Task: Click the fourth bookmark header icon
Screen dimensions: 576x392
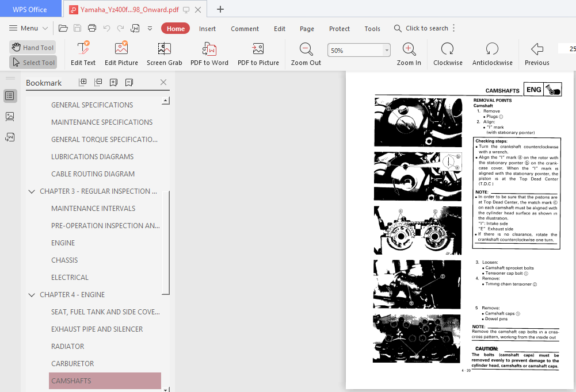Action: [x=129, y=82]
